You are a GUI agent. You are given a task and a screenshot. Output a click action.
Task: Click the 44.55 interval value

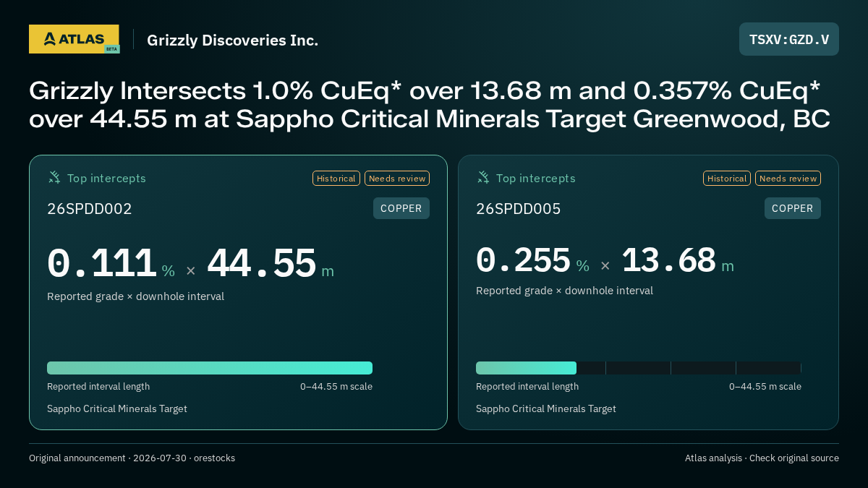[x=262, y=264]
